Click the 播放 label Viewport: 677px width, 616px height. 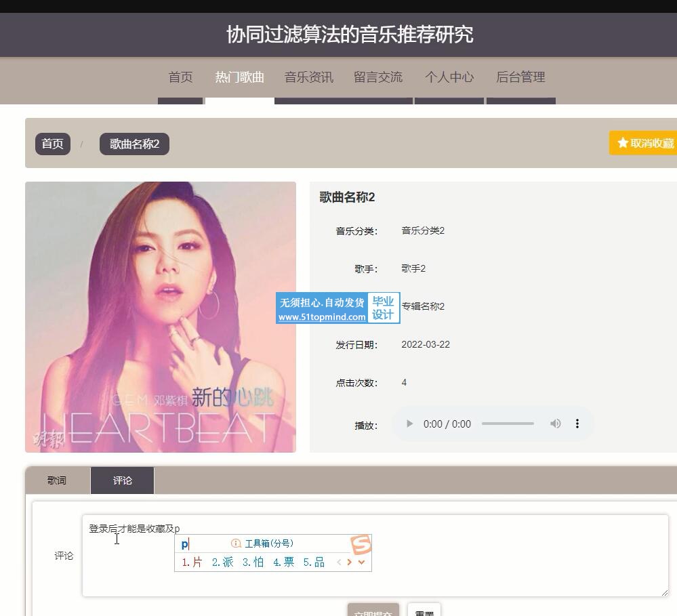(366, 426)
